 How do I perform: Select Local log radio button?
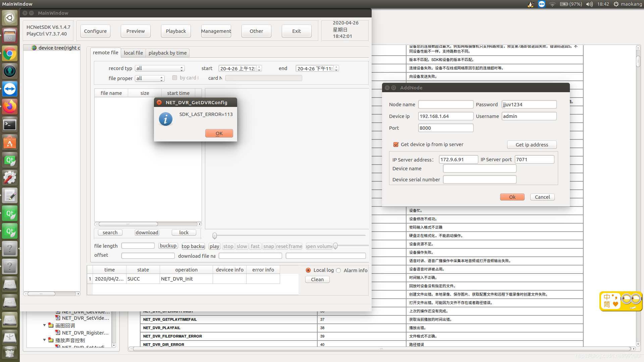pos(309,270)
